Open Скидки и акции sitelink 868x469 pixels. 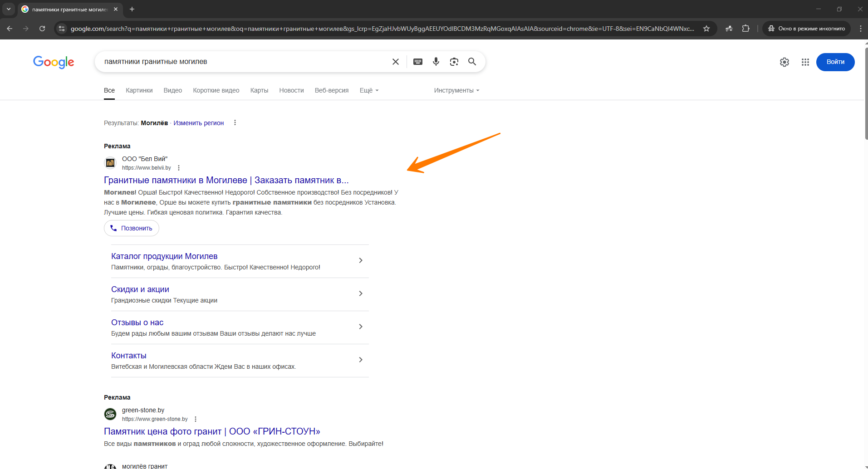140,289
